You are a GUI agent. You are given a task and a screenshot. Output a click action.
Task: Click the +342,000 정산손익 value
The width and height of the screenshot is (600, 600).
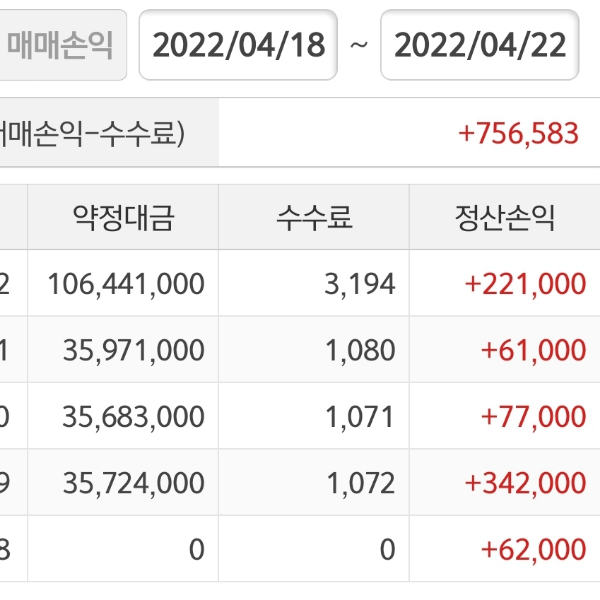(525, 483)
